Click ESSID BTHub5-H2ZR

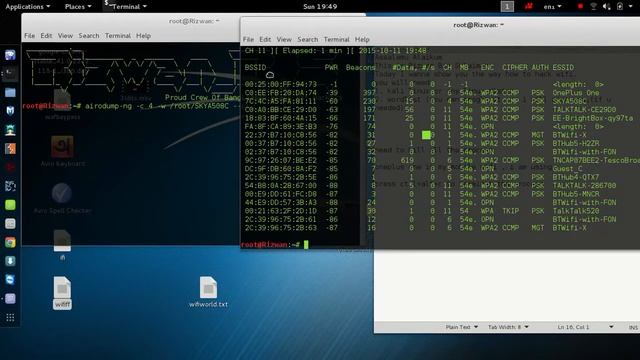pyautogui.click(x=576, y=144)
